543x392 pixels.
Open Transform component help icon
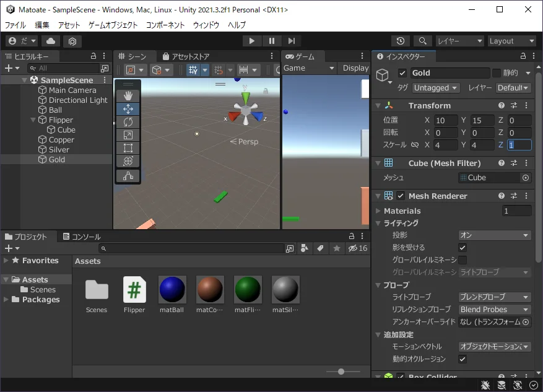tap(502, 105)
